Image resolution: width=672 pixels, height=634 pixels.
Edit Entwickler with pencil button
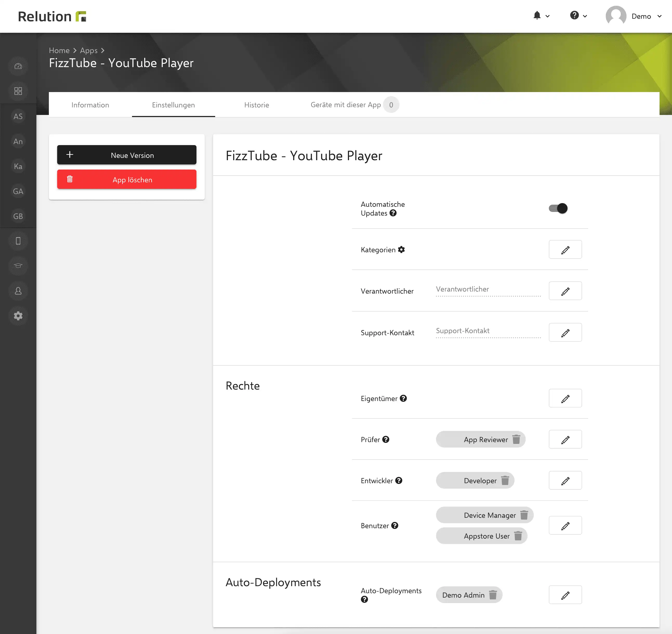coord(565,480)
